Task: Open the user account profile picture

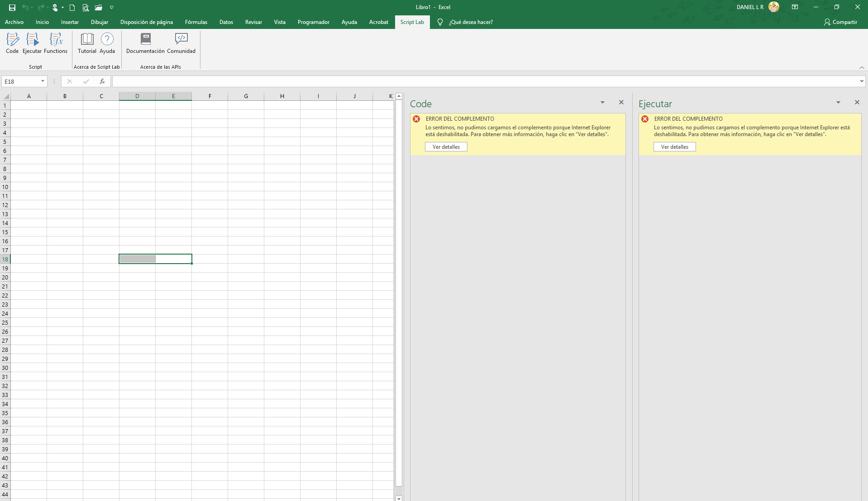Action: point(774,7)
